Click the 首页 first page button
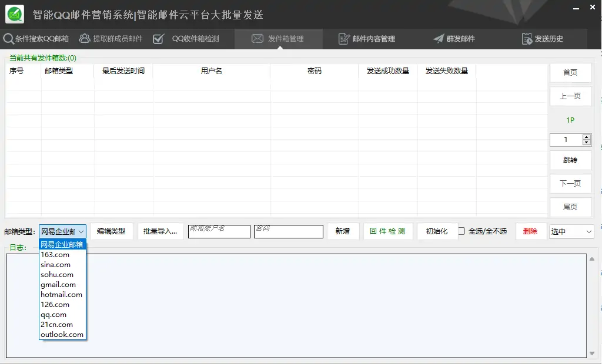This screenshot has height=364, width=602. [x=570, y=72]
